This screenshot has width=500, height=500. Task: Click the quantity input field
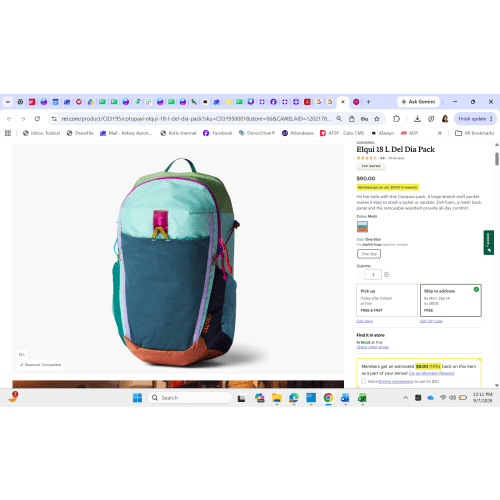point(373,275)
